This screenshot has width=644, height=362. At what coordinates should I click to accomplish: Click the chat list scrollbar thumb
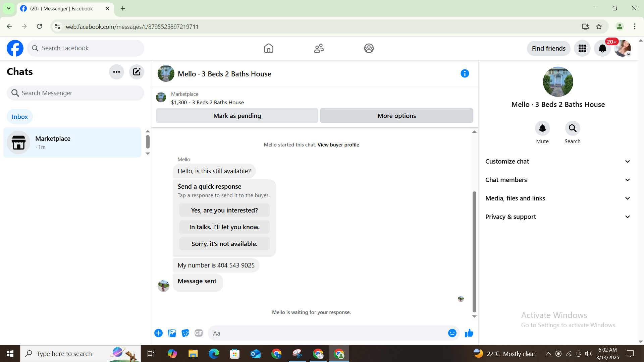148,142
